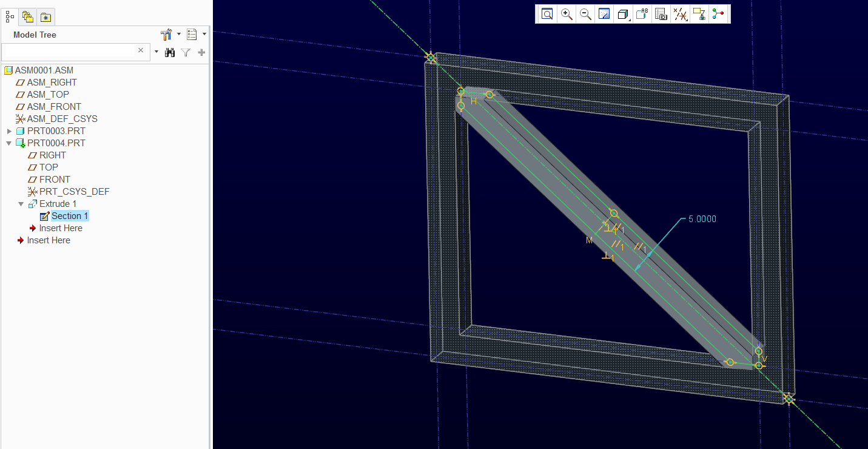
Task: Select the ASM_FRONT datum plane
Action: tap(54, 107)
